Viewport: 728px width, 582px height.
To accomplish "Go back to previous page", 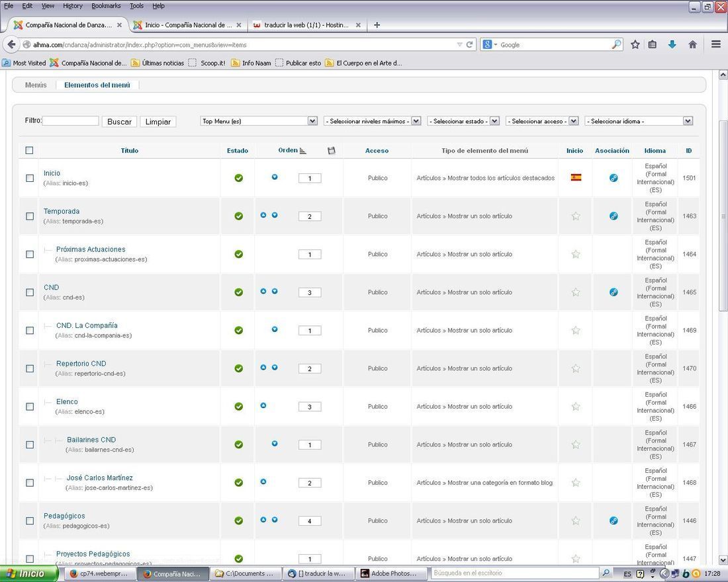I will point(11,44).
